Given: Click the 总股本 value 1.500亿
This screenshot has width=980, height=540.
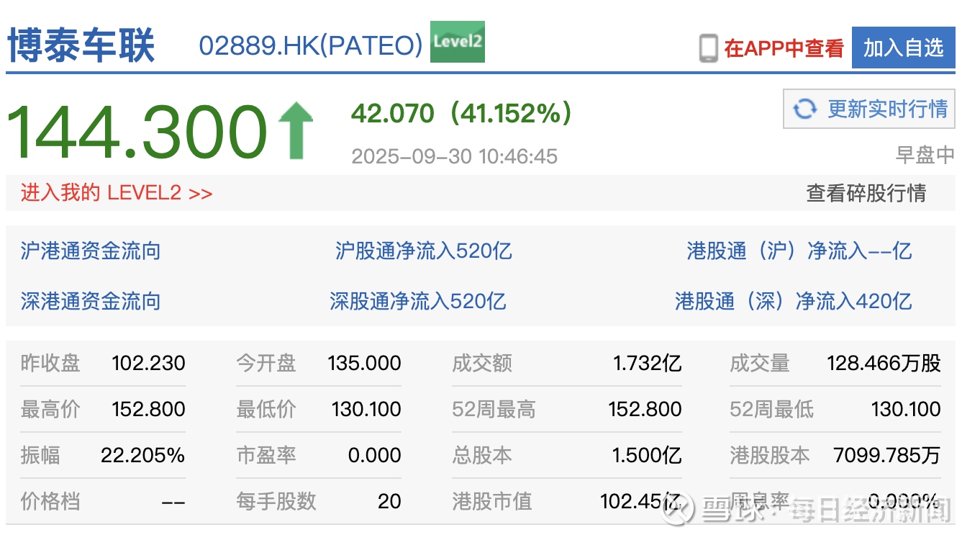Looking at the screenshot, I should (x=648, y=455).
